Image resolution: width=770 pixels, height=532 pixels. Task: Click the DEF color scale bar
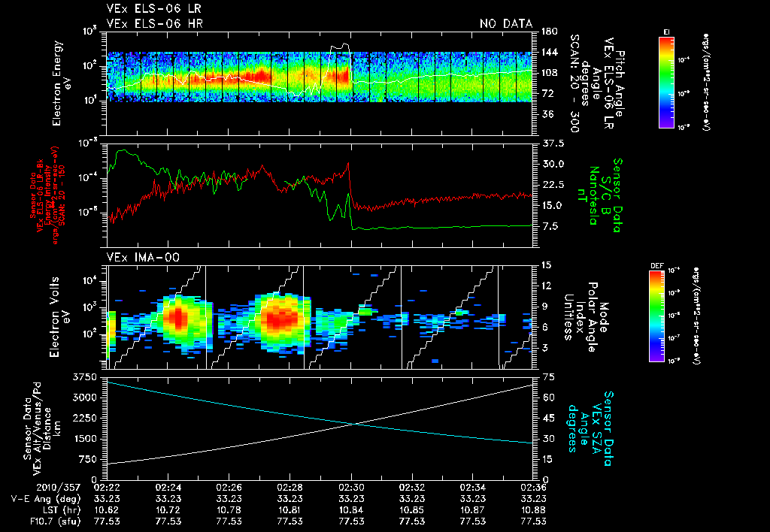point(657,316)
